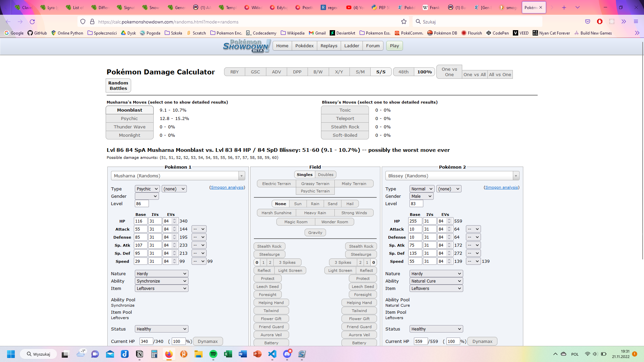
Task: Adjust Musharna HP EVs stepper
Action: 174,221
